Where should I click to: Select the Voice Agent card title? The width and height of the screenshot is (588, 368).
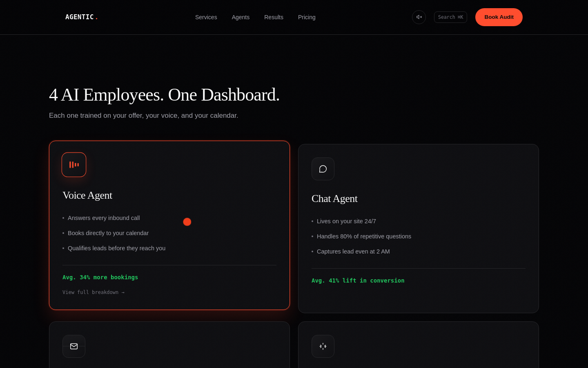click(x=87, y=195)
